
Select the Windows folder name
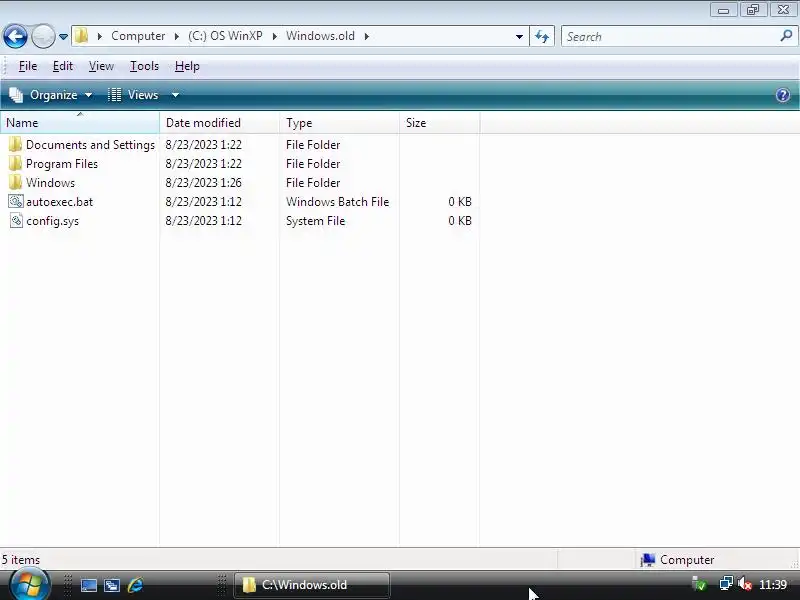[x=51, y=183]
